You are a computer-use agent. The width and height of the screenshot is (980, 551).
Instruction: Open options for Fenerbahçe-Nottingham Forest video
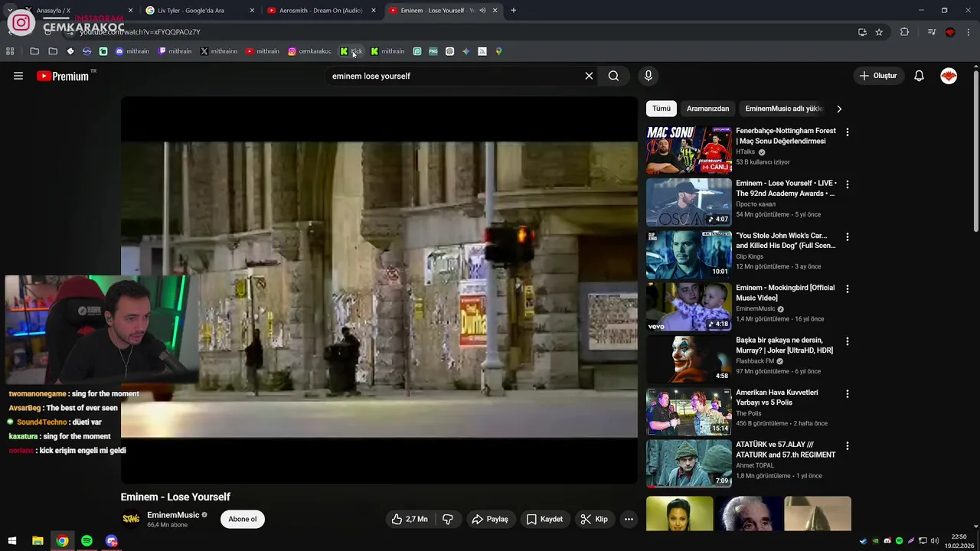coord(847,132)
